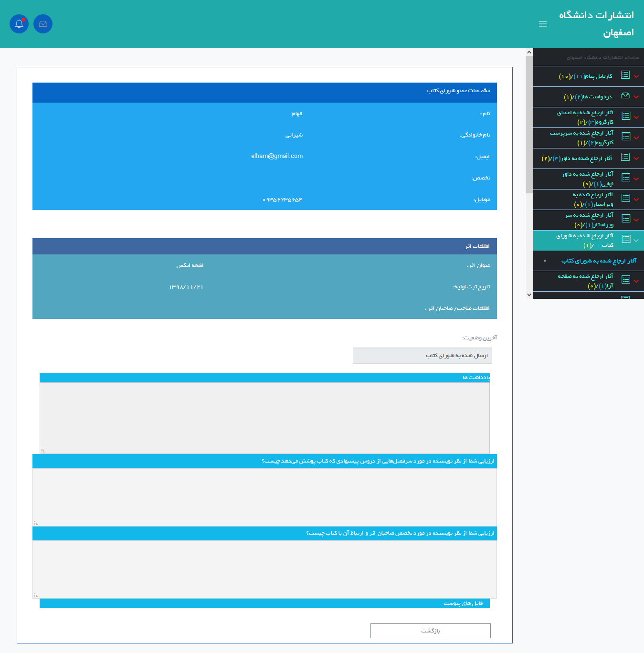Click the ارسال شده به شورای کتاب status field

click(422, 356)
